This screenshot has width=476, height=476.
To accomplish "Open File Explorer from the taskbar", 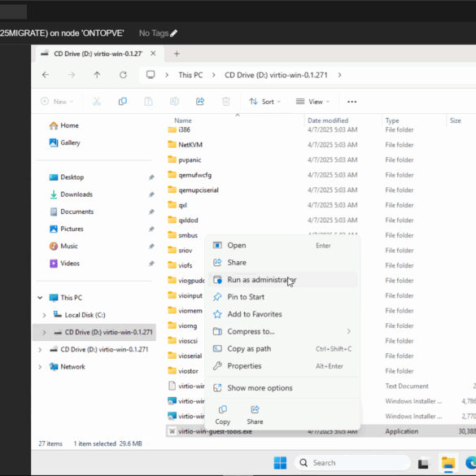I will point(448,463).
